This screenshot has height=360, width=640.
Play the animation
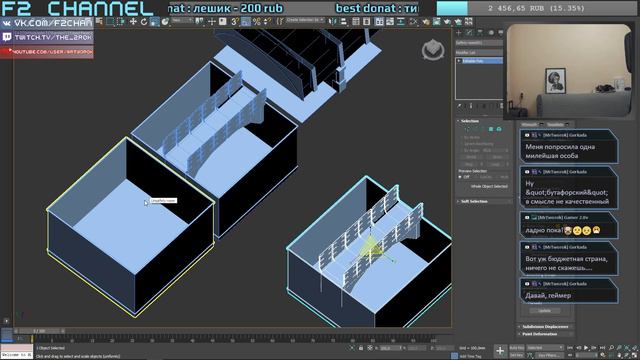[x=586, y=348]
